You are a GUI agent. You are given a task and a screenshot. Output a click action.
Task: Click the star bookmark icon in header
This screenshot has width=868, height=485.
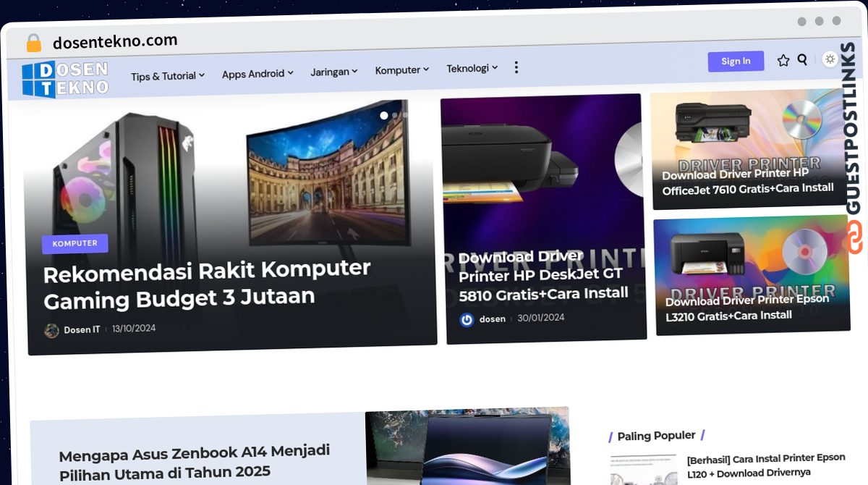point(783,61)
